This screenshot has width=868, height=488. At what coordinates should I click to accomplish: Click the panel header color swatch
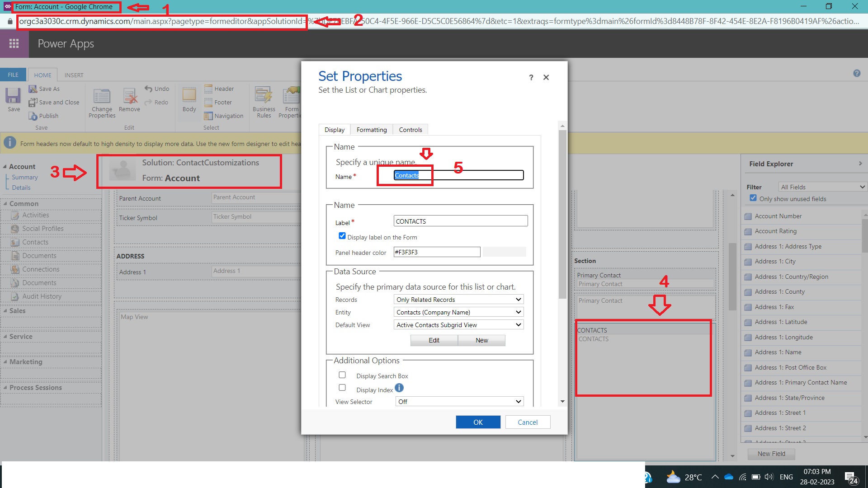(504, 252)
